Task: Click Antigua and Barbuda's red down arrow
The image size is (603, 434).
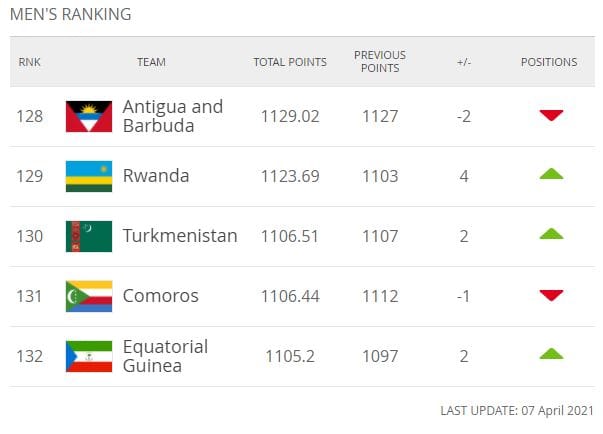Action: tap(551, 115)
